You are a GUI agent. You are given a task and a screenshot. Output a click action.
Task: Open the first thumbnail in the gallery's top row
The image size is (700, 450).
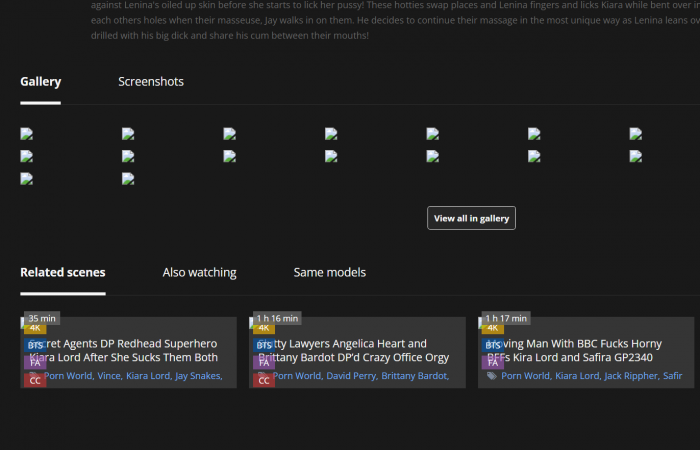(x=27, y=133)
